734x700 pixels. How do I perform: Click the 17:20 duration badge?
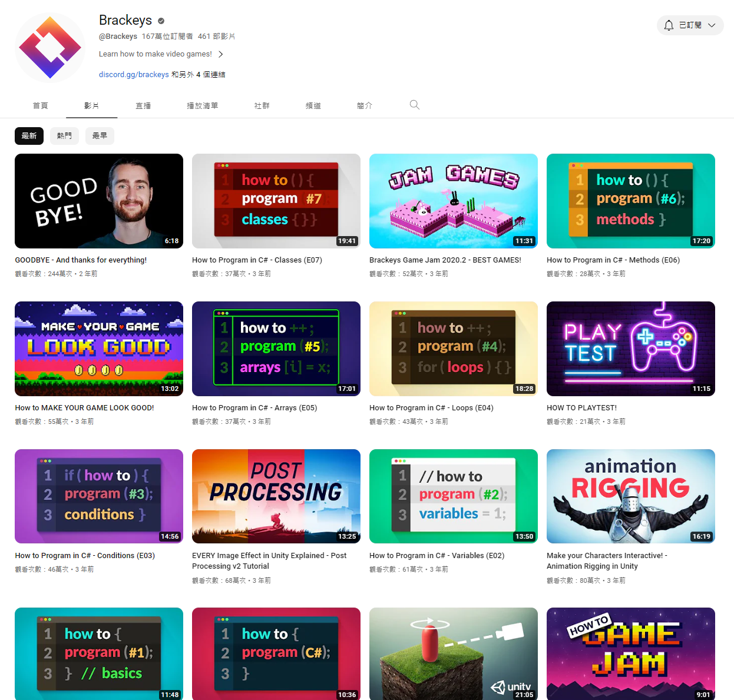702,241
